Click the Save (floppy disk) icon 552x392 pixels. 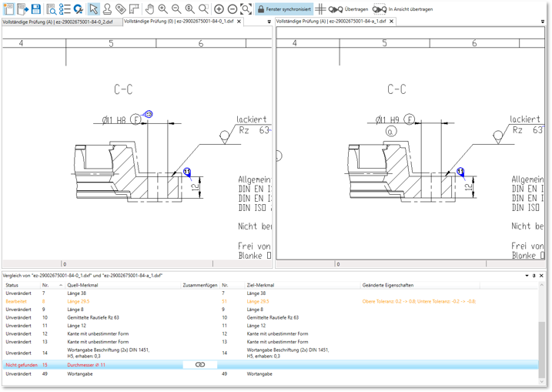(x=35, y=9)
